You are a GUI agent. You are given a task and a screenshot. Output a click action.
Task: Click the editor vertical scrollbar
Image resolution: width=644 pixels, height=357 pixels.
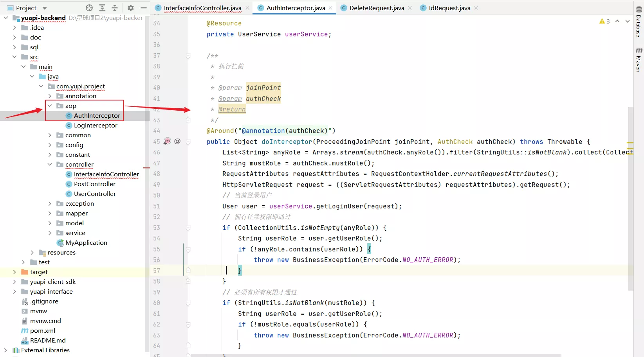(x=630, y=198)
